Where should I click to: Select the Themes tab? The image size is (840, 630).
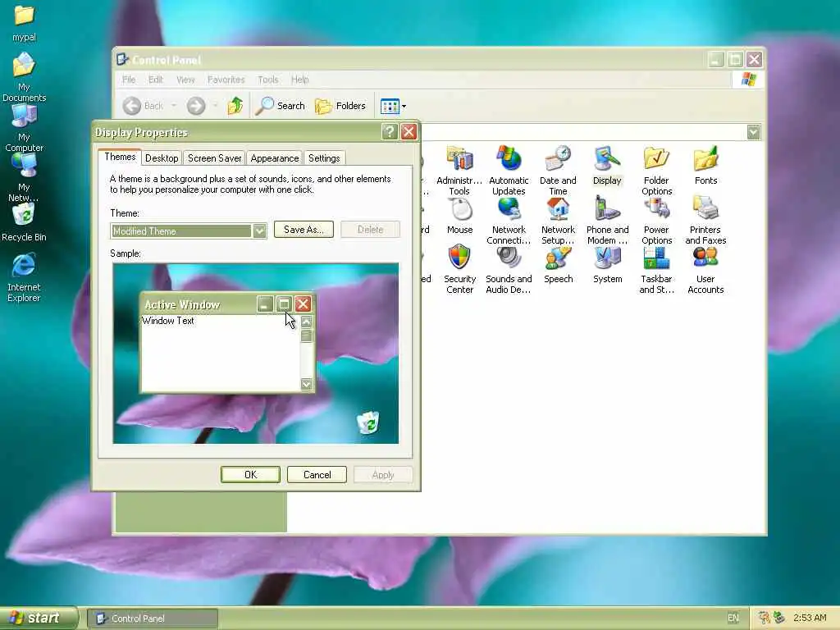click(x=120, y=157)
